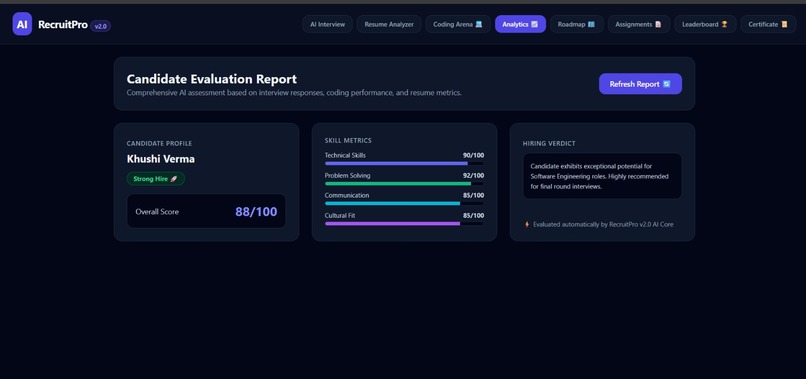Screen dimensions: 806x379
Task: Click the 88/100 overall score value
Action: click(256, 211)
